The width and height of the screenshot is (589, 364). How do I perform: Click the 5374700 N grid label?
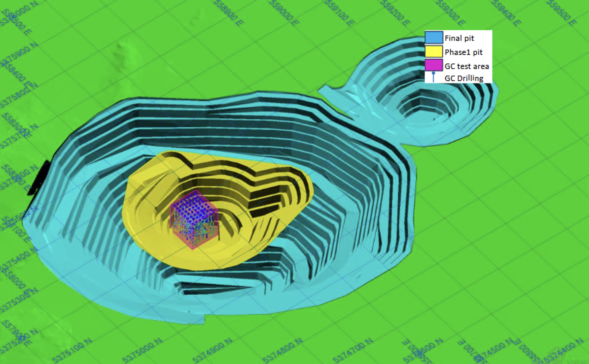click(353, 350)
